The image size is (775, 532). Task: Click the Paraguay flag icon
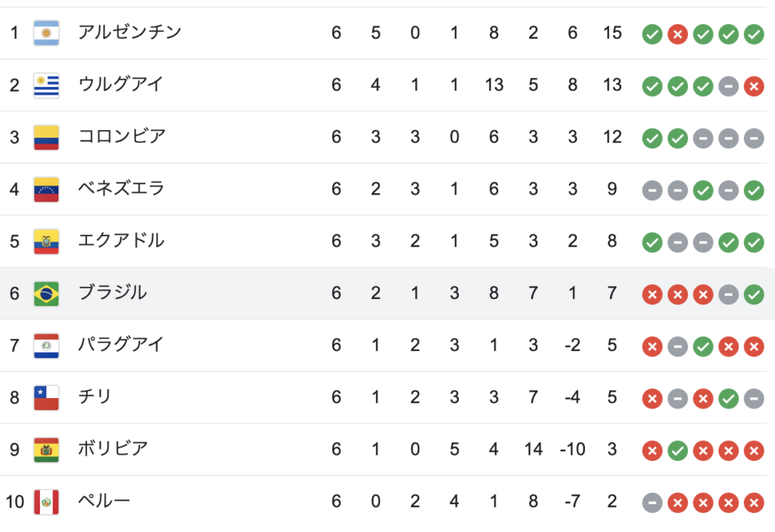[x=46, y=346]
